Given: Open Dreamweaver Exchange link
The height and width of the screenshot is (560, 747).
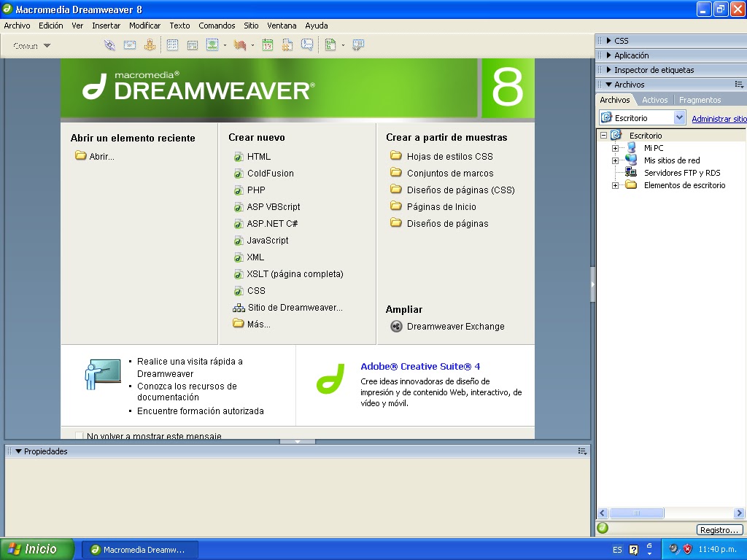Looking at the screenshot, I should 448,326.
